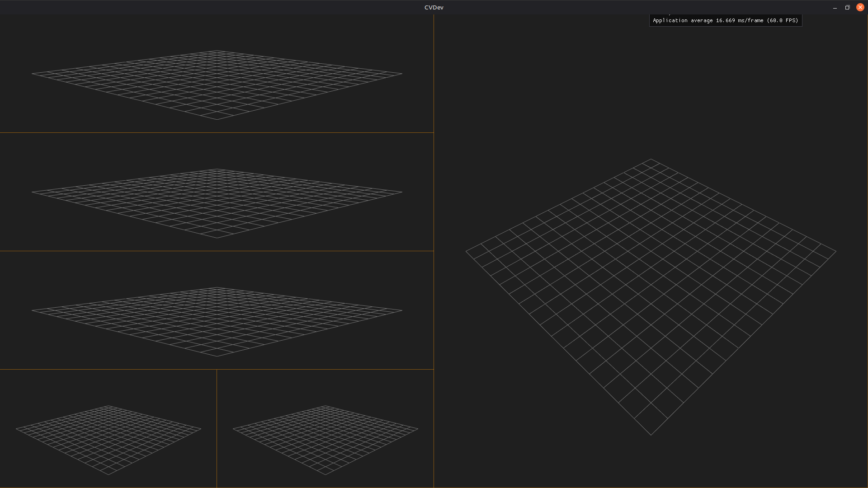Click divider between first and second viewports
Screen dimensions: 868x488
click(217, 132)
